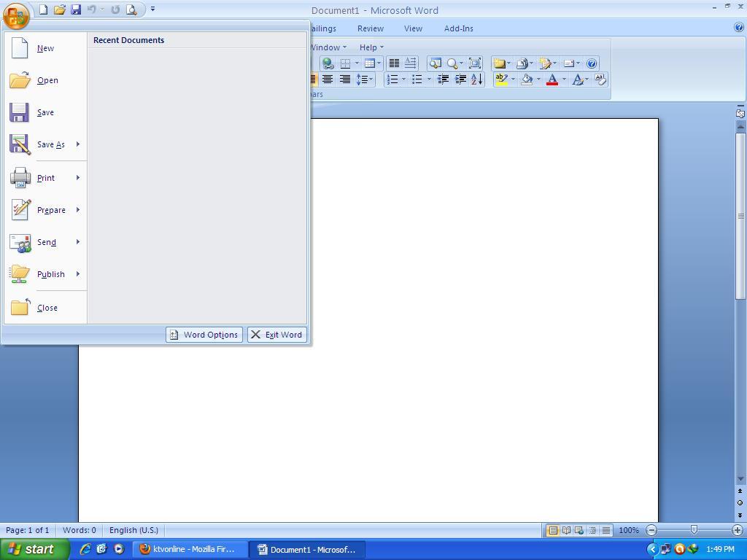Select Prepare from the Office menu
The height and width of the screenshot is (560, 747).
coord(51,210)
